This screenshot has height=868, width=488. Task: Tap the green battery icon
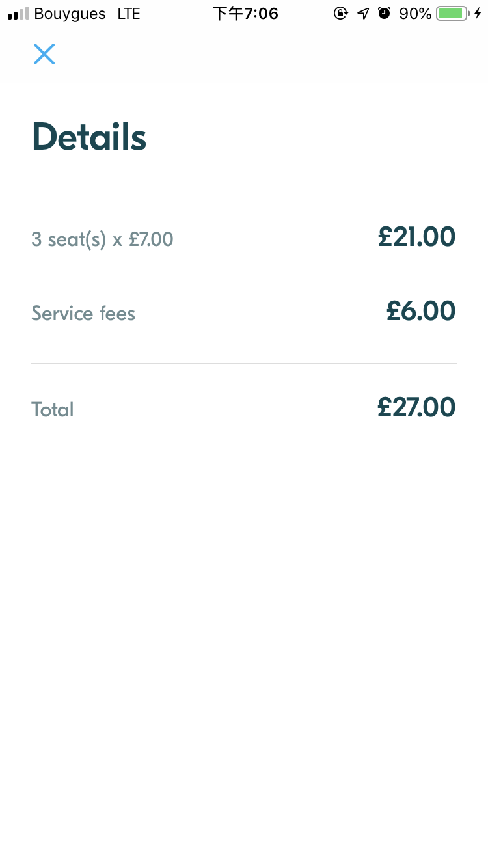point(452,14)
